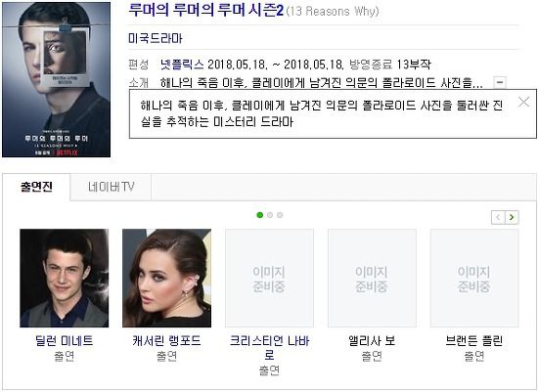Select the second pagination dot

(x=270, y=215)
